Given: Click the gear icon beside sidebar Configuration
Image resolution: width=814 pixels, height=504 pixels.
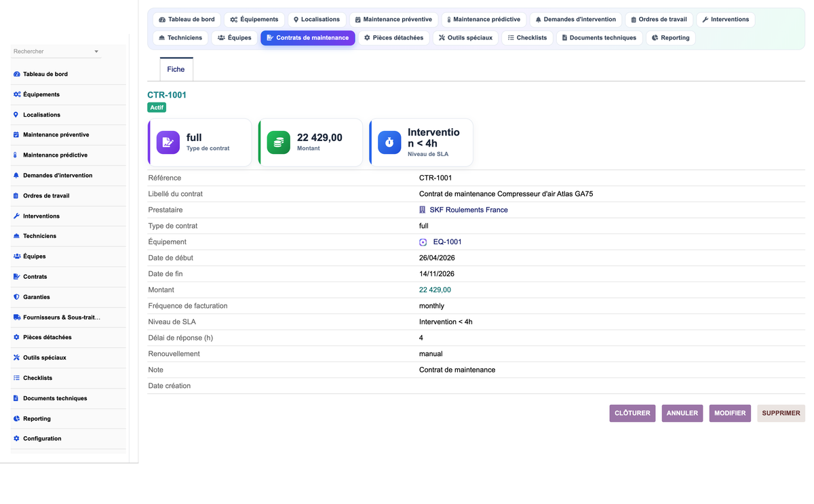Looking at the screenshot, I should coord(16,438).
